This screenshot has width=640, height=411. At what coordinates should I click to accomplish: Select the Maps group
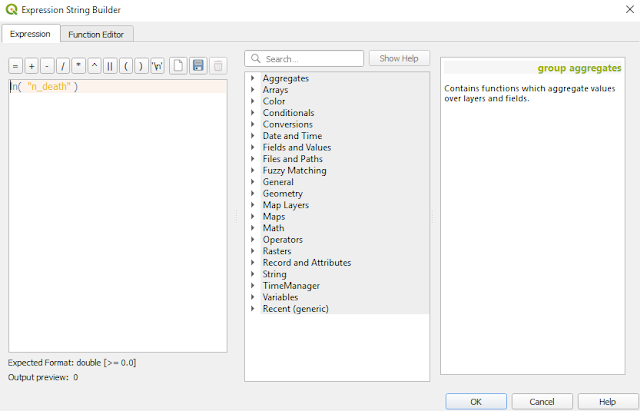coord(274,216)
